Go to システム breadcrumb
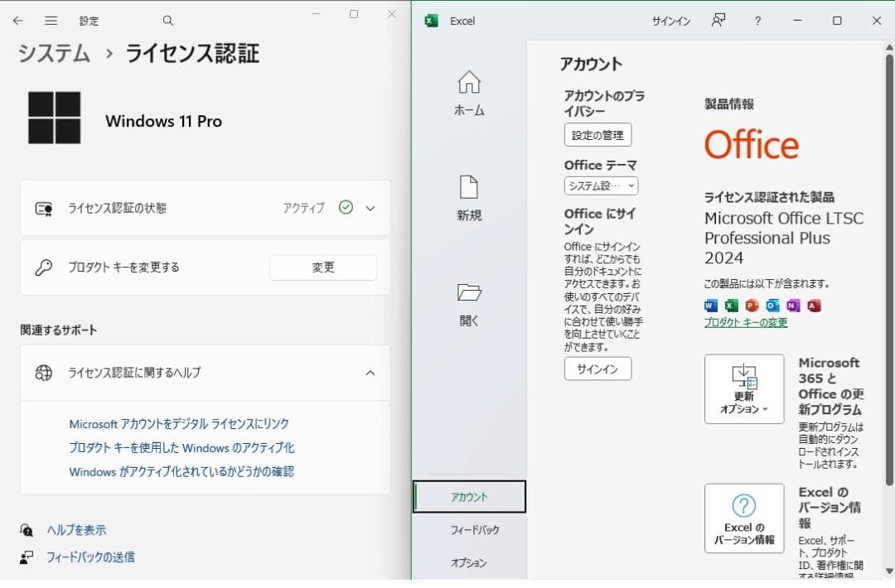 54,53
